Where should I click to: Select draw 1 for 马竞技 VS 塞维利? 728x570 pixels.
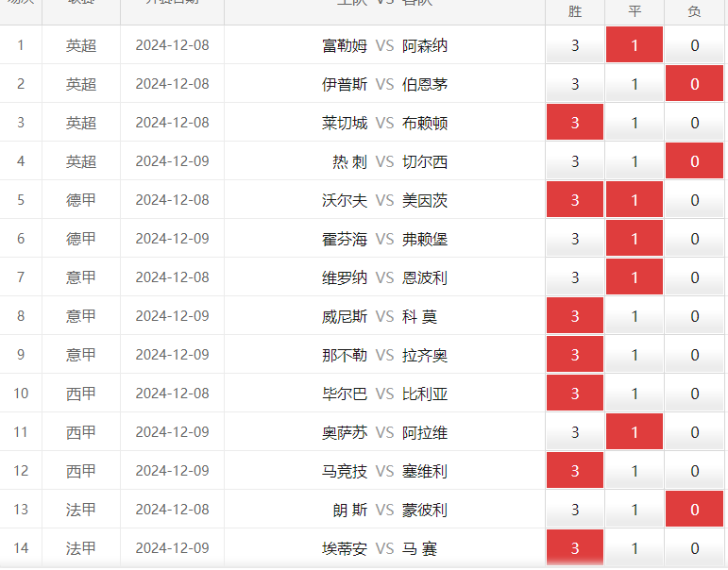635,470
